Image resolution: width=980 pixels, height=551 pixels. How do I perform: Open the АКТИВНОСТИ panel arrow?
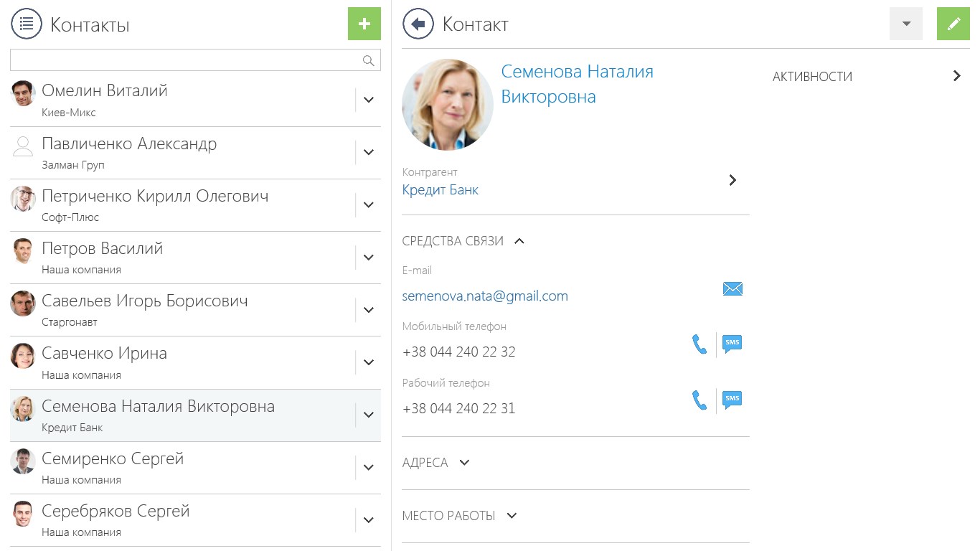tap(956, 75)
